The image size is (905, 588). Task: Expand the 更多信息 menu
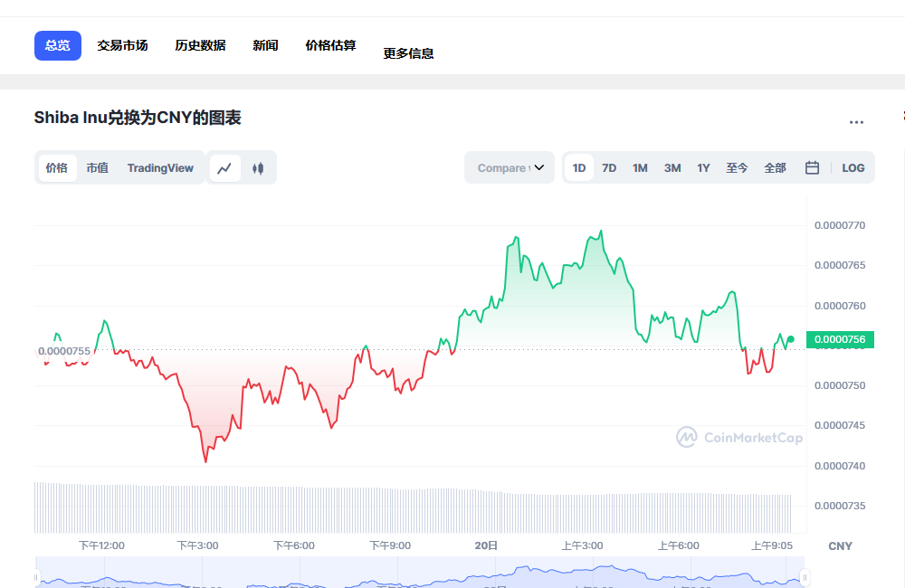coord(408,52)
